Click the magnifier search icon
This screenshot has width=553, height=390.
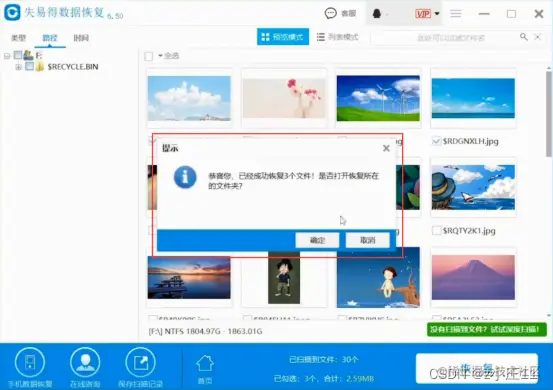click(x=524, y=37)
